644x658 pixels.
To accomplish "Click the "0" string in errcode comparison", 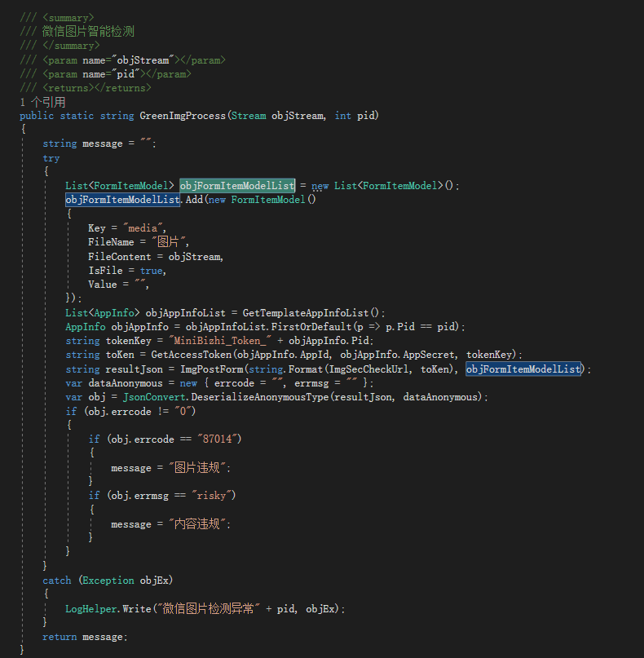I will [x=183, y=411].
